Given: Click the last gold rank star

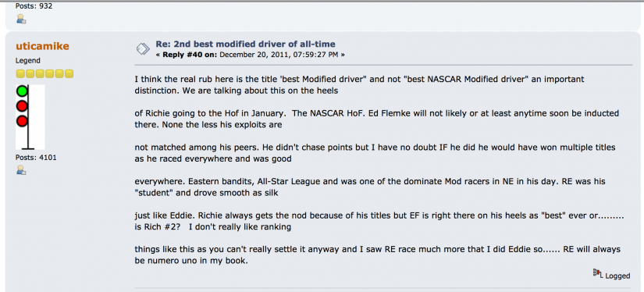Looking at the screenshot, I should click(69, 74).
